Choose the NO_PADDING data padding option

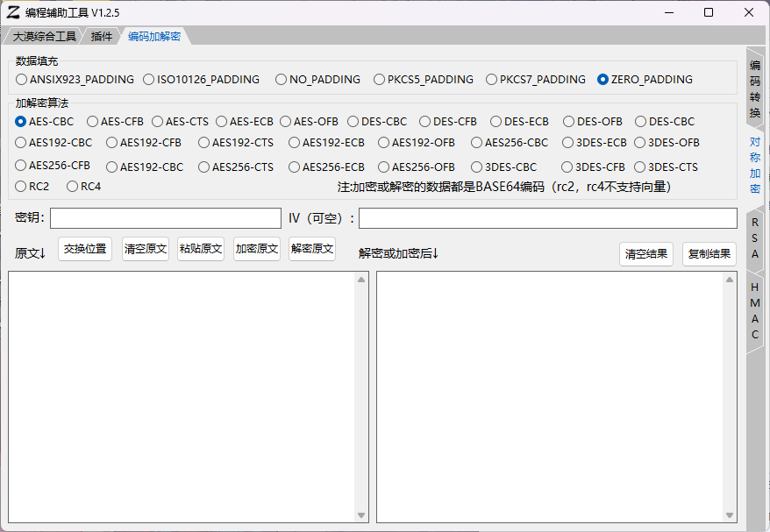(282, 80)
